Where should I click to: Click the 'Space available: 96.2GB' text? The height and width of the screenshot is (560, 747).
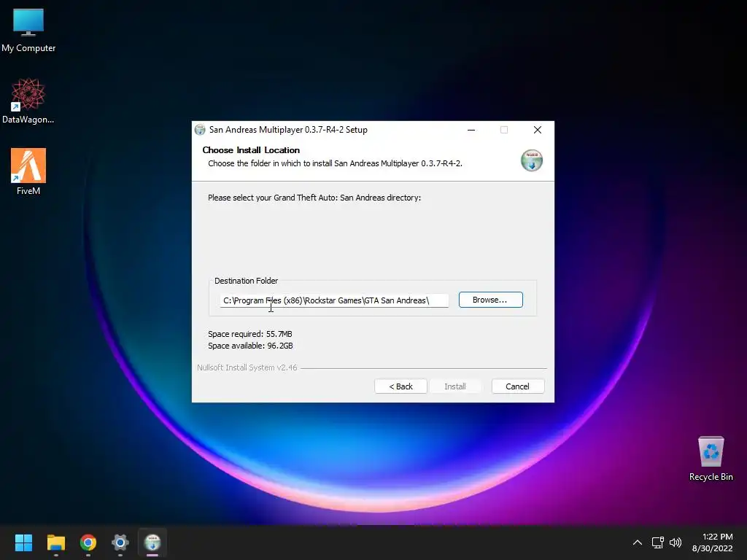(x=251, y=346)
